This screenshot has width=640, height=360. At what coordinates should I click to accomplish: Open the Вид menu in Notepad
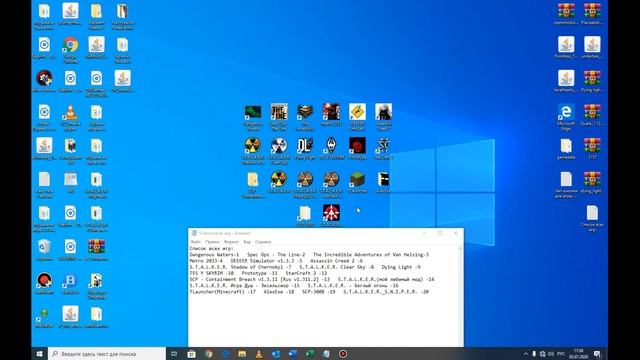pyautogui.click(x=247, y=242)
